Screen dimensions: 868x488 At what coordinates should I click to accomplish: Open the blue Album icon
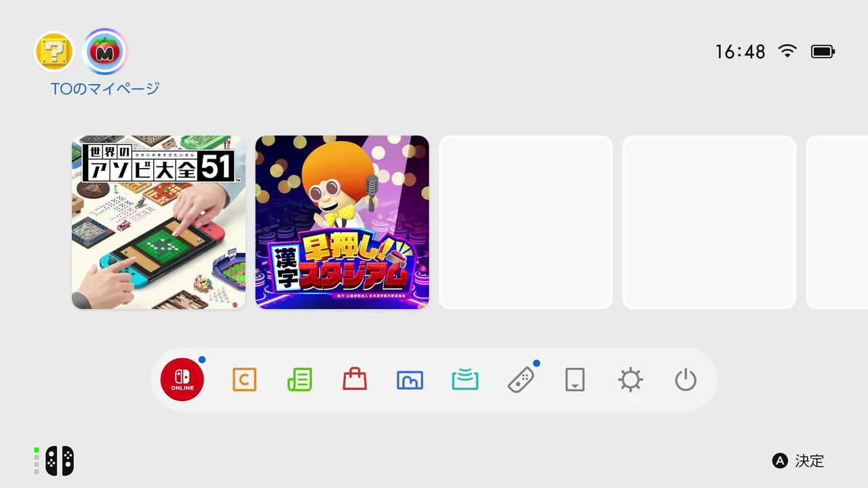(410, 380)
